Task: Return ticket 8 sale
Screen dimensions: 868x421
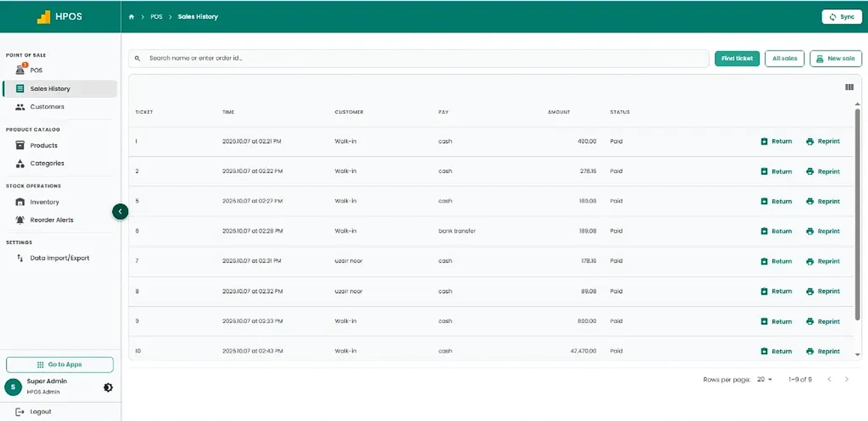Action: [776, 291]
